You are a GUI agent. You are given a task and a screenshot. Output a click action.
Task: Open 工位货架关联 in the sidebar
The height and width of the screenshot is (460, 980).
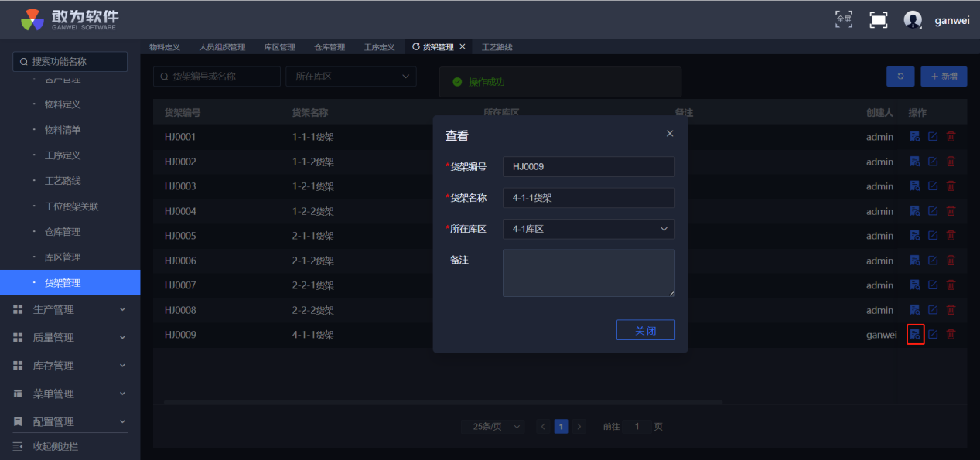[x=72, y=206]
